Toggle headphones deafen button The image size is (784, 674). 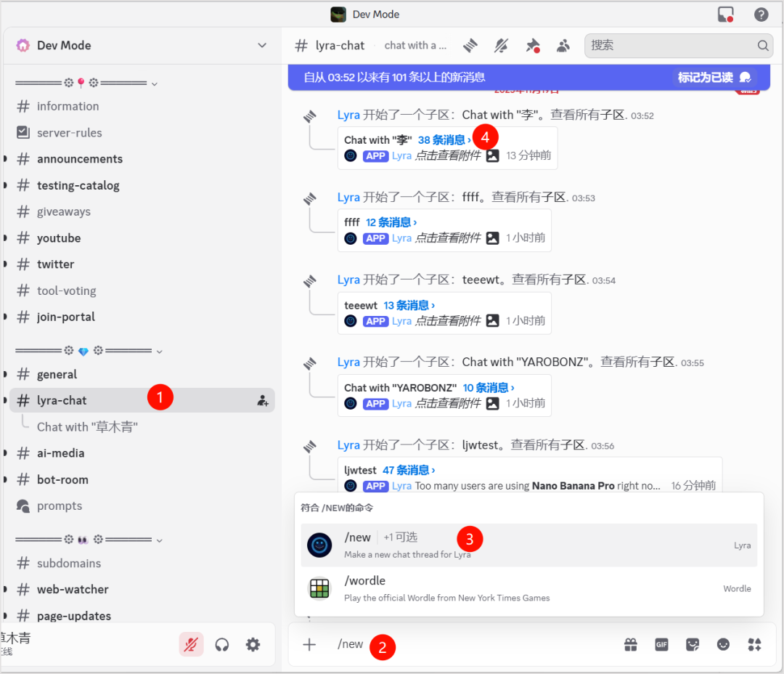(222, 644)
